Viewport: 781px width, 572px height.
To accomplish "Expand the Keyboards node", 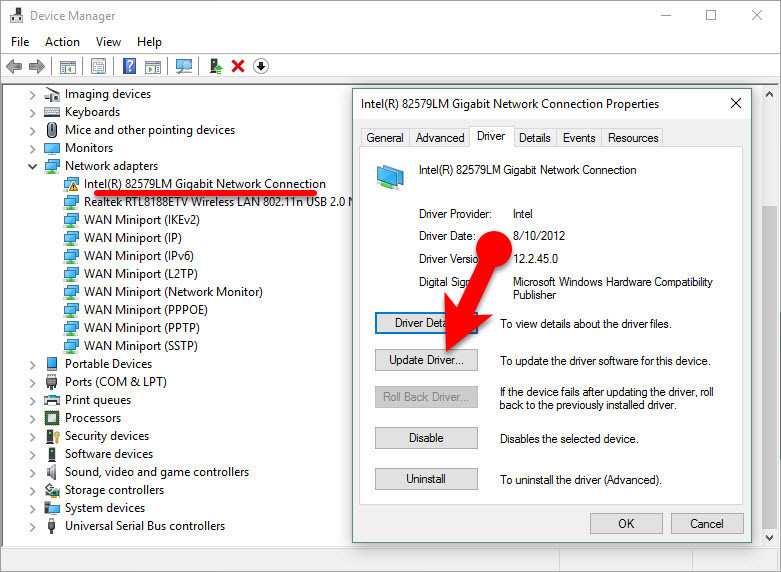I will [x=32, y=113].
